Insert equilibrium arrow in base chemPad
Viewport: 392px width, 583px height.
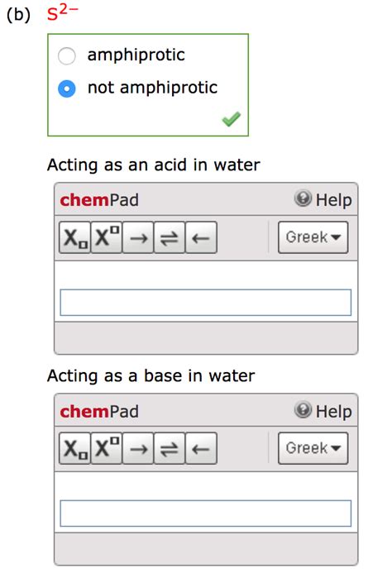(x=170, y=448)
